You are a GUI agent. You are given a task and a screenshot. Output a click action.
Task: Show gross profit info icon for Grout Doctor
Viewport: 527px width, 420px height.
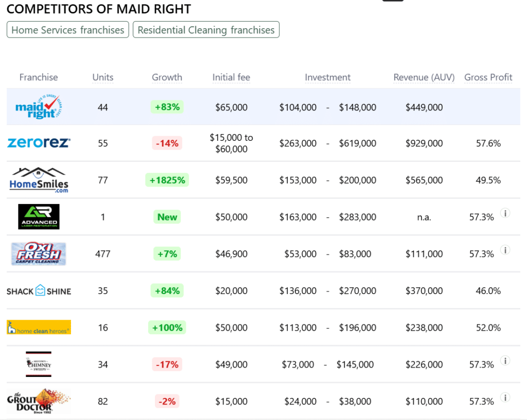click(x=505, y=397)
